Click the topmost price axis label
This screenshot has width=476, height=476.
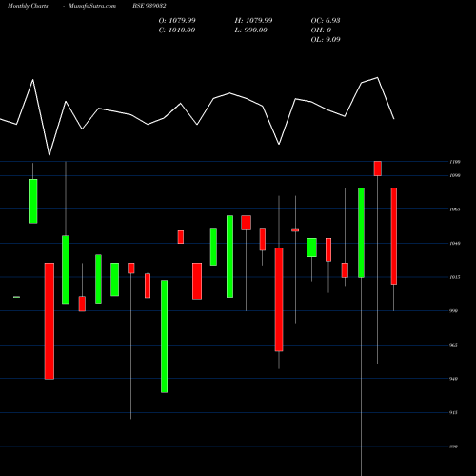[x=455, y=162]
